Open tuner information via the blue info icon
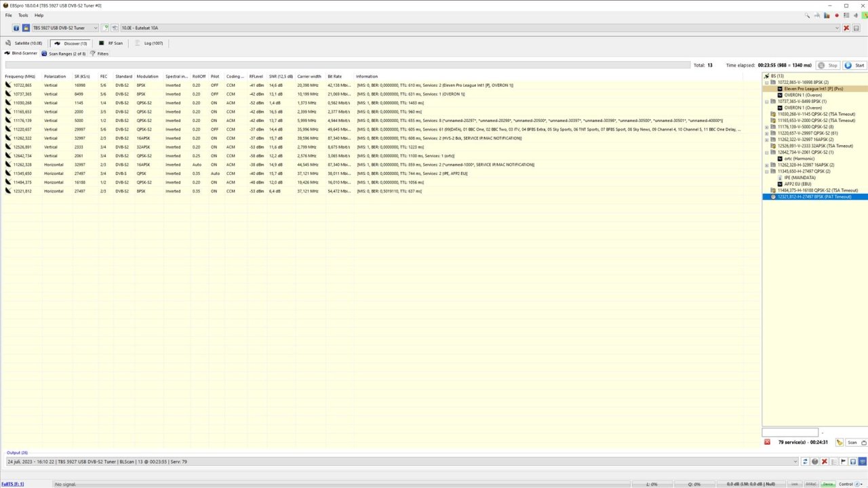Screen dimensions: 868x488 coord(16,28)
